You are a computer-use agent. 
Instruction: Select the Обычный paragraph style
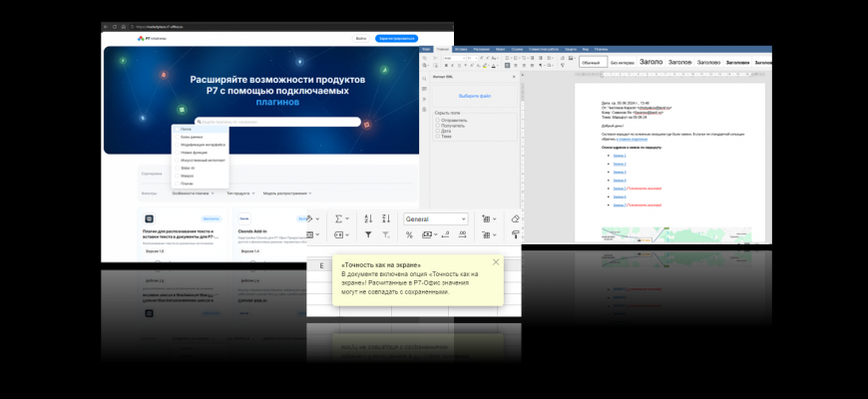pos(594,63)
